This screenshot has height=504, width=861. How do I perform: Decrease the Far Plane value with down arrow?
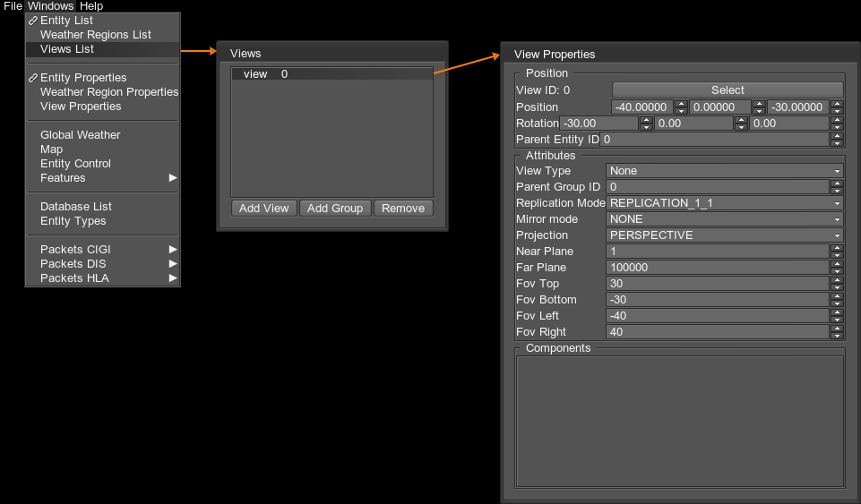(837, 271)
